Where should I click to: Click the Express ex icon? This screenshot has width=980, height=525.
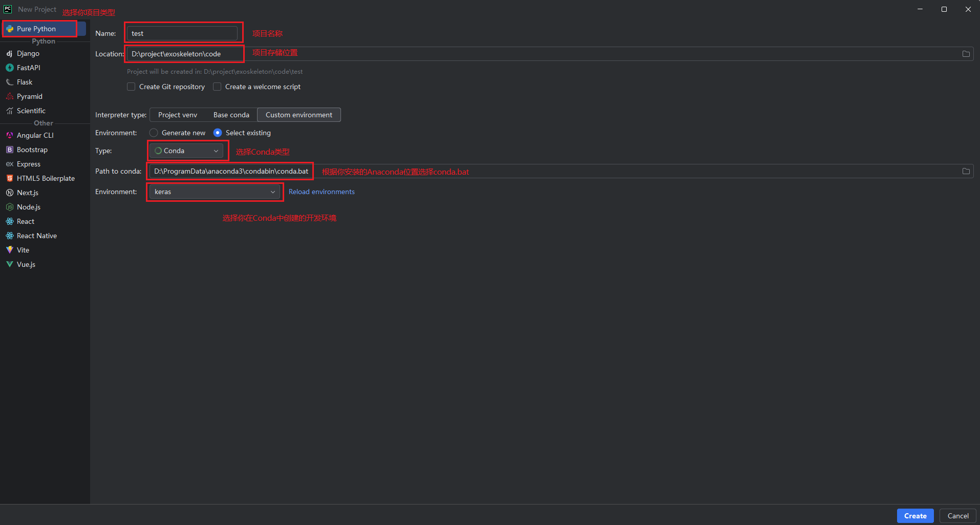(x=10, y=164)
